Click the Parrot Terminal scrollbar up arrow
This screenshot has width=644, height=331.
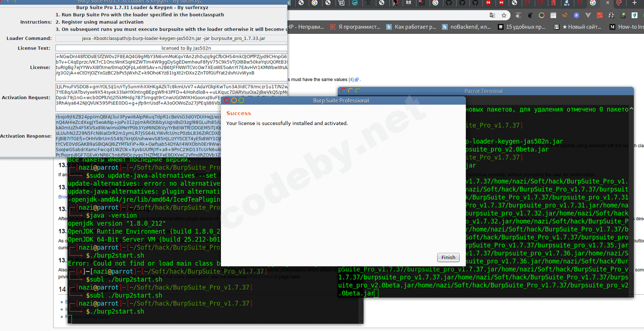pos(631,109)
